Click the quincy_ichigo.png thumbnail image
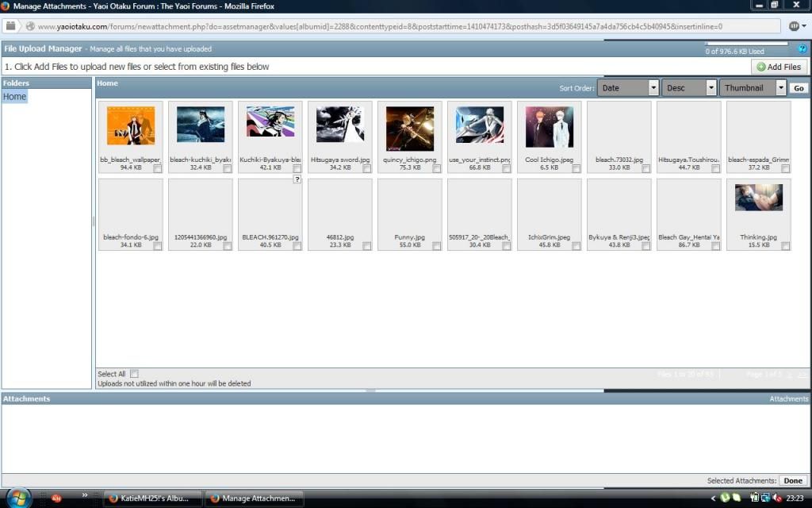The width and height of the screenshot is (812, 508). pos(410,129)
